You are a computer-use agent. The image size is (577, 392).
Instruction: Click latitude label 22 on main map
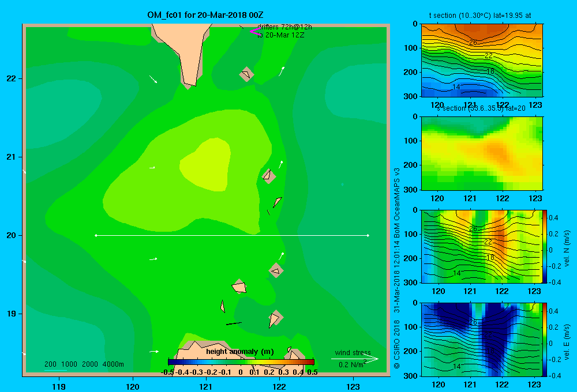pos(12,79)
